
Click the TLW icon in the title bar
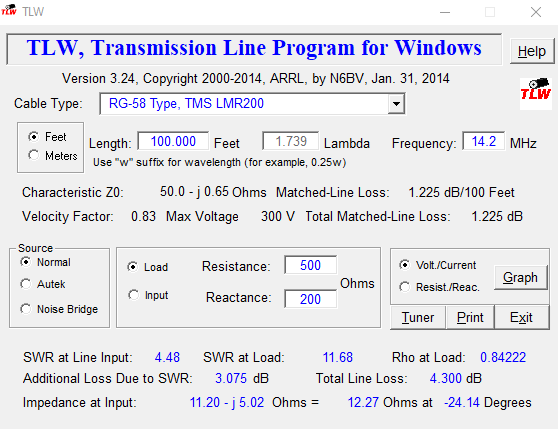coord(9,10)
